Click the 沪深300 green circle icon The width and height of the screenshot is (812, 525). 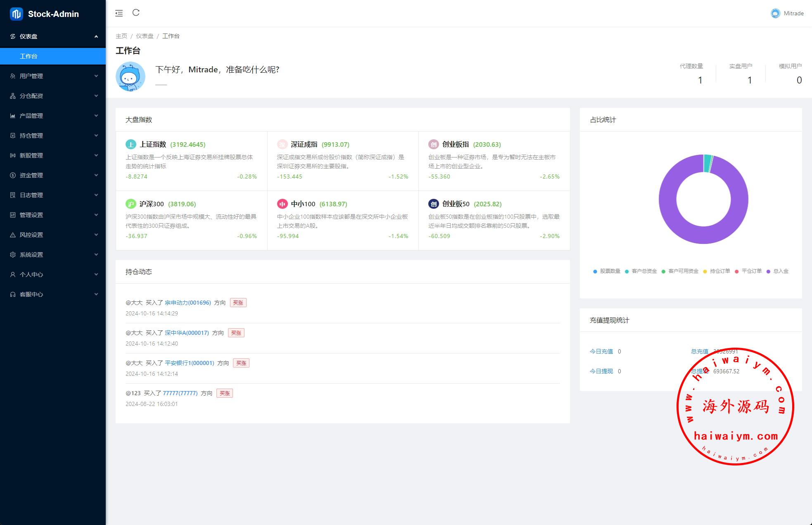pos(131,204)
